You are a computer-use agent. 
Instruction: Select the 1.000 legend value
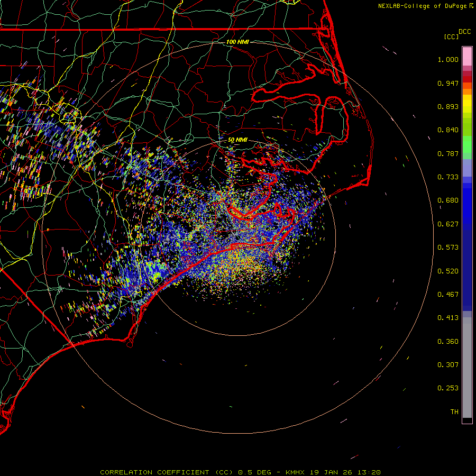[x=448, y=59]
